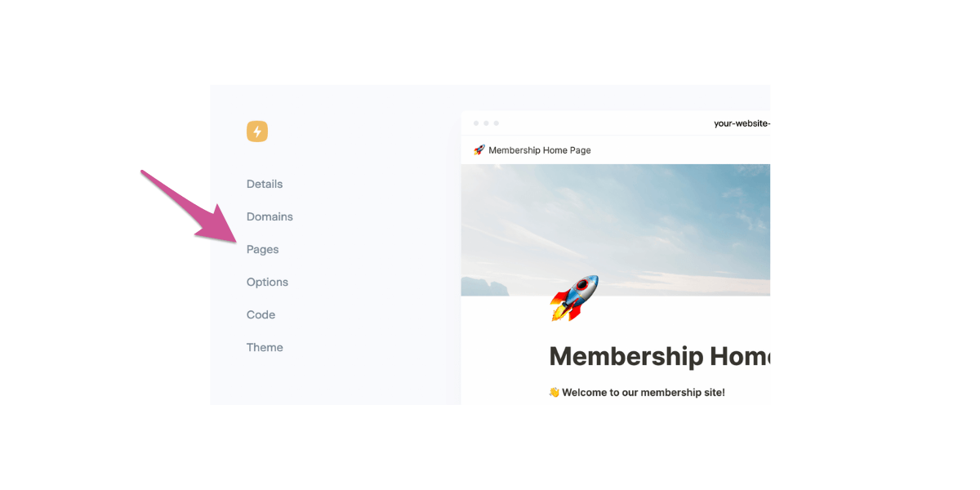Viewport: 980px width, 490px height.
Task: Click the sky cover image
Action: [616, 229]
